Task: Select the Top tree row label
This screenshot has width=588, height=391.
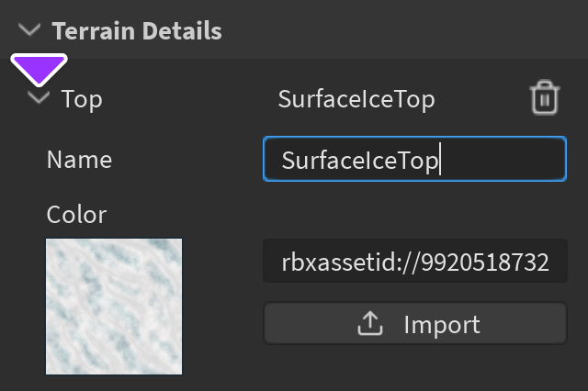Action: coord(82,99)
